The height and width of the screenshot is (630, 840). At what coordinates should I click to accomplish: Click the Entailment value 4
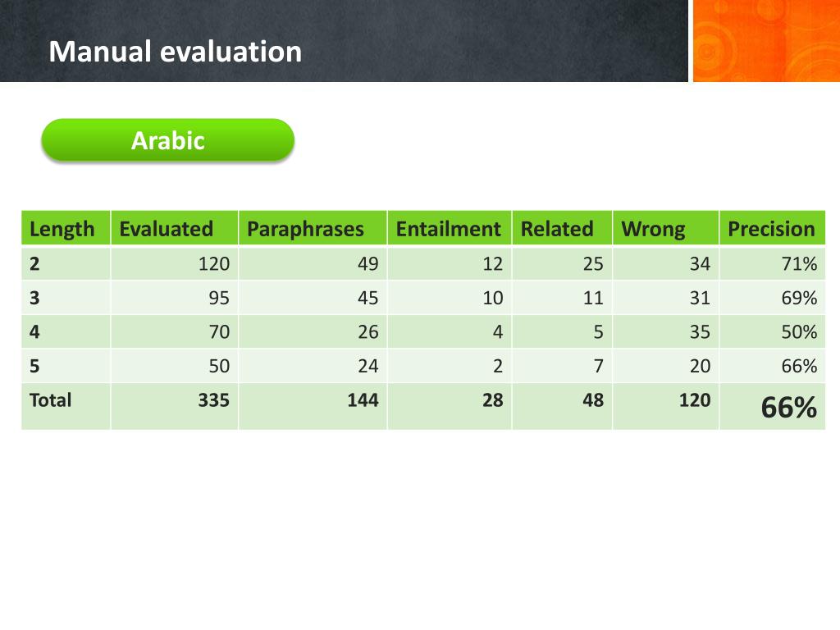pyautogui.click(x=498, y=331)
